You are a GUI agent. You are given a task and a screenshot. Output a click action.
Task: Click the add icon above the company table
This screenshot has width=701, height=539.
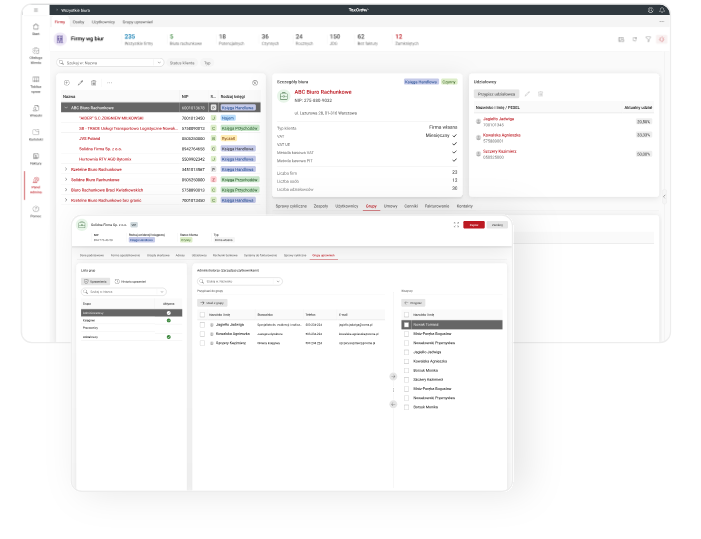(66, 82)
